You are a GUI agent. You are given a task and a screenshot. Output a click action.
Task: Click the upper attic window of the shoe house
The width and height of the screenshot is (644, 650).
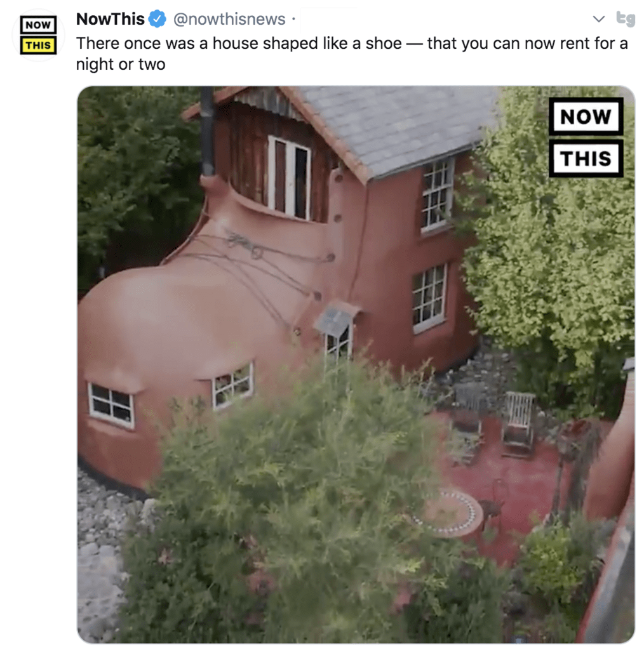tap(289, 178)
